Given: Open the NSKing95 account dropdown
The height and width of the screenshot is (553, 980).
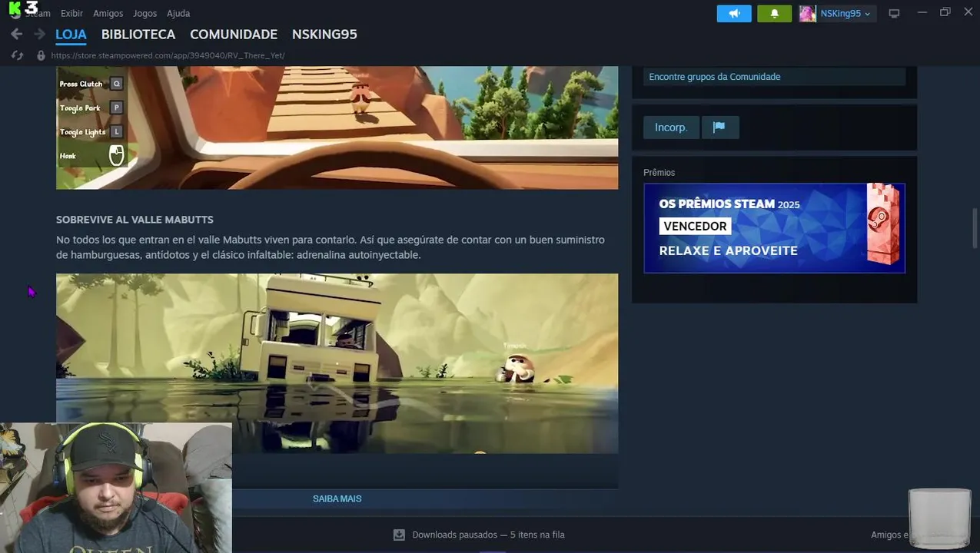Looking at the screenshot, I should tap(845, 13).
